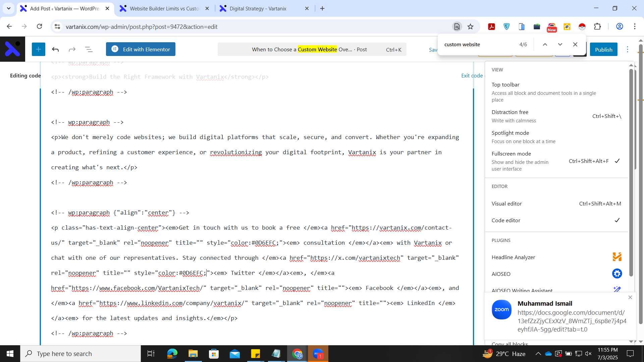Reload the page
Image resolution: width=644 pixels, height=362 pixels.
(x=39, y=26)
